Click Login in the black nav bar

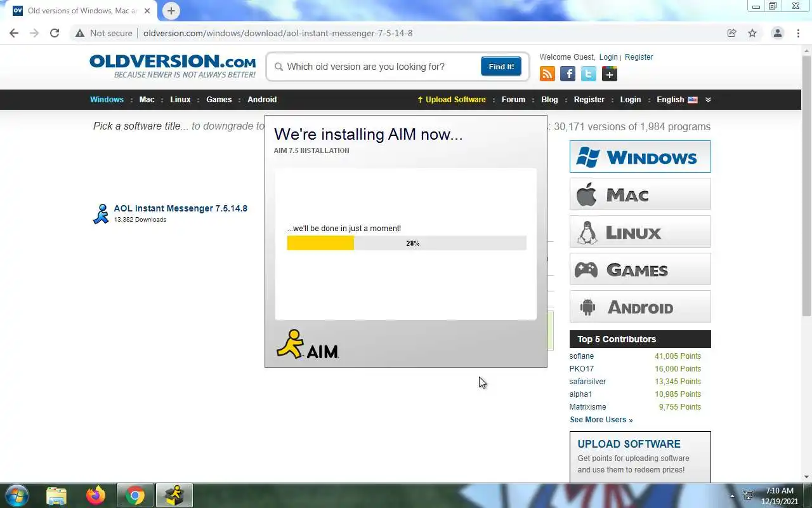tap(630, 100)
